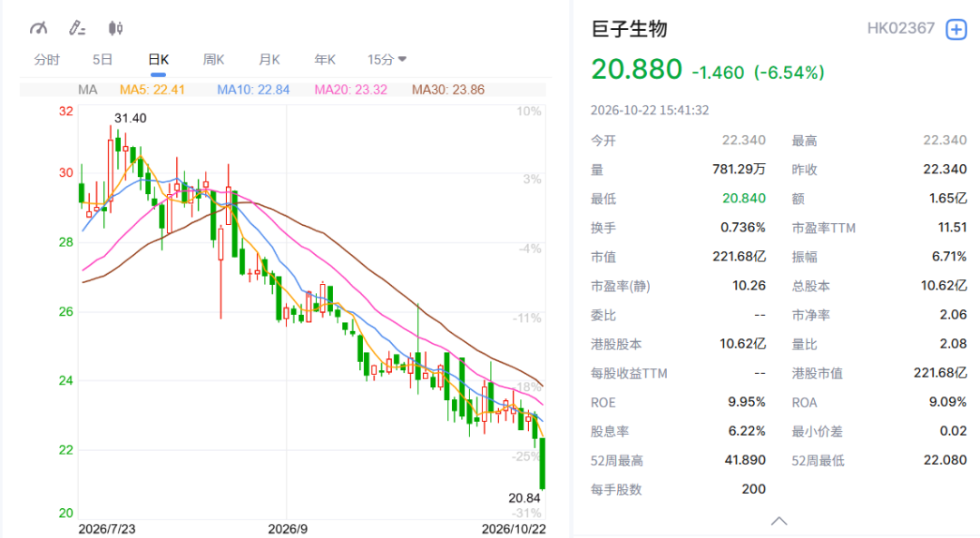Image resolution: width=980 pixels, height=538 pixels.
Task: Click the MA10: 22.84 legend
Action: [x=253, y=89]
